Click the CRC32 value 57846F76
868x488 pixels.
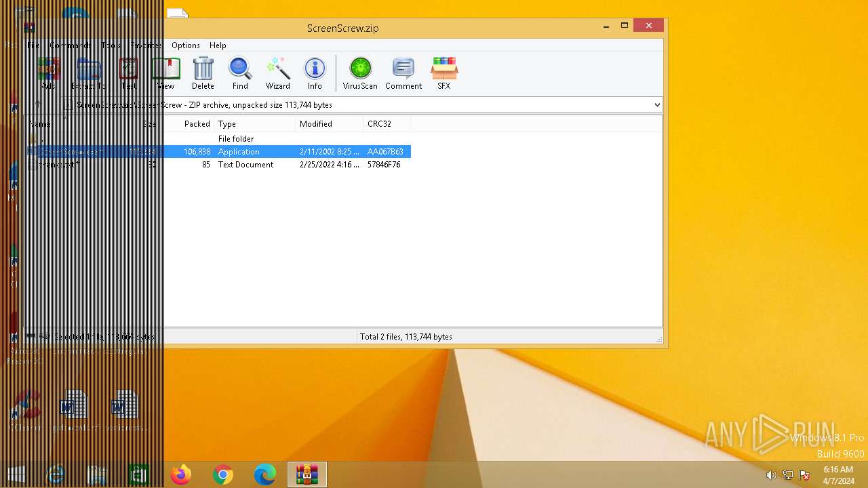coord(384,165)
